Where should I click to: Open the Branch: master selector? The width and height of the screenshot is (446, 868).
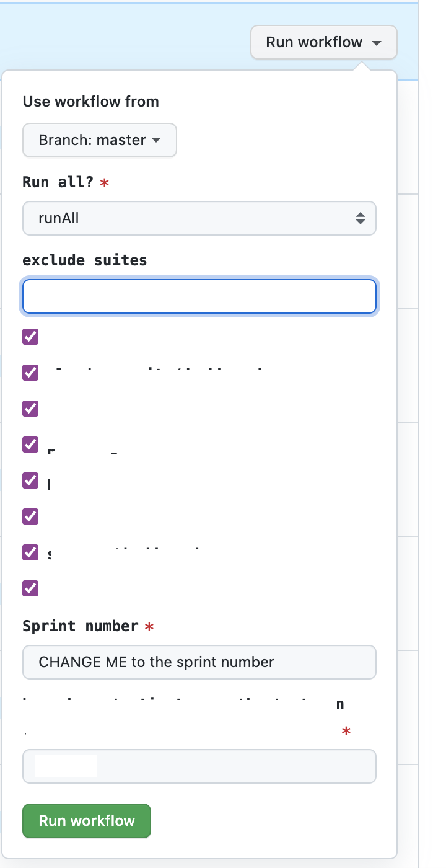point(99,140)
